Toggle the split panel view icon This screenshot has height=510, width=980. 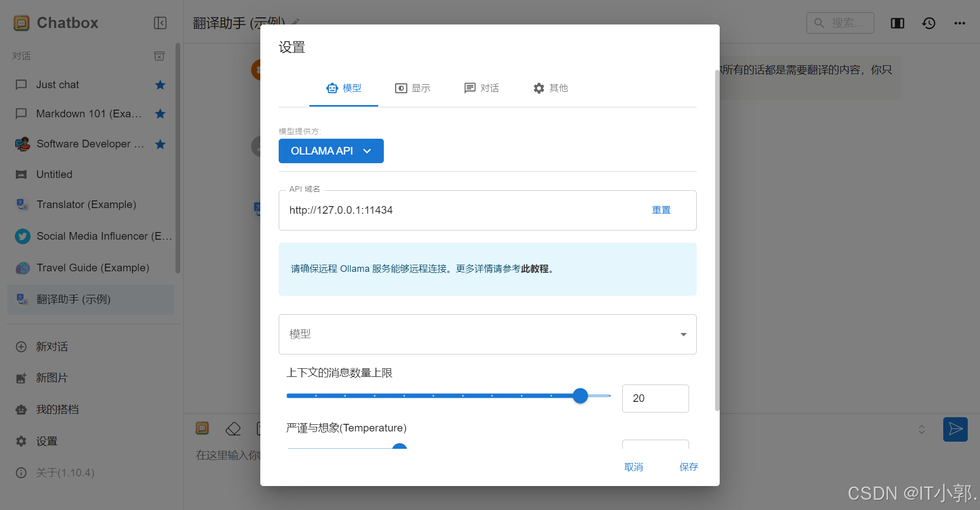[897, 23]
